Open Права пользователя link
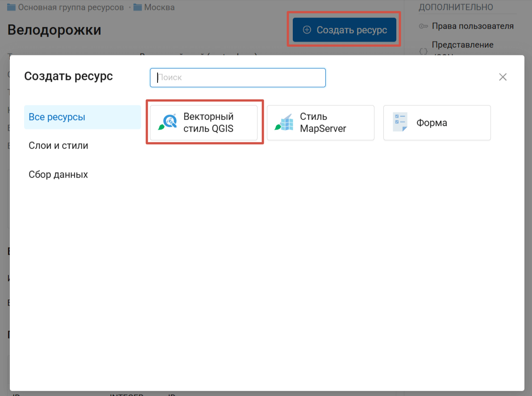Screen dimensions: 532x396 473,26
